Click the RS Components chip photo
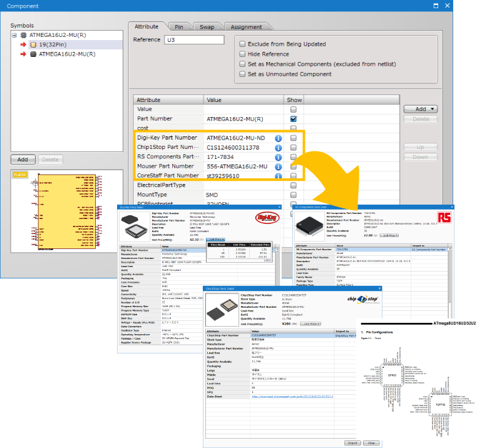The width and height of the screenshot is (482, 448). point(309,226)
